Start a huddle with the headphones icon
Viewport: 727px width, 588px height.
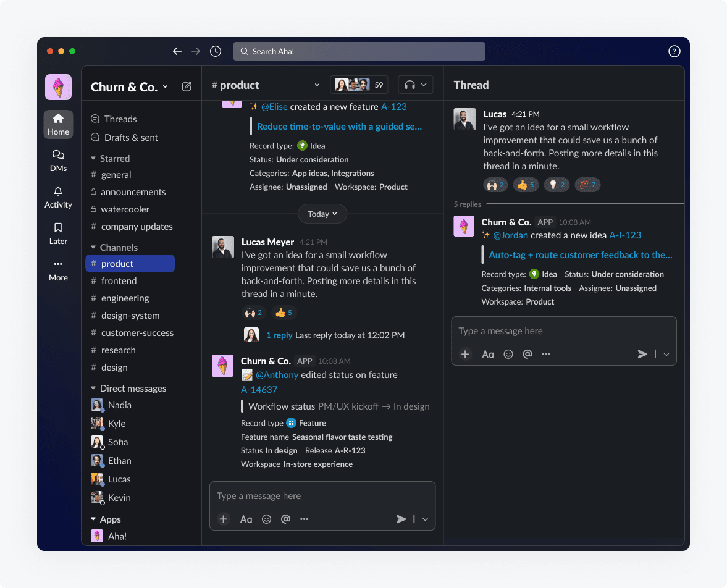coord(410,85)
